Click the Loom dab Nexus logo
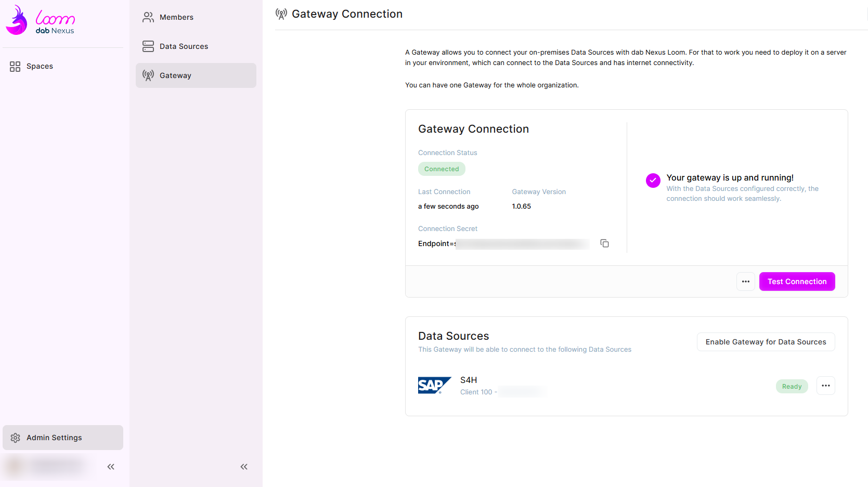This screenshot has width=868, height=487. click(41, 21)
